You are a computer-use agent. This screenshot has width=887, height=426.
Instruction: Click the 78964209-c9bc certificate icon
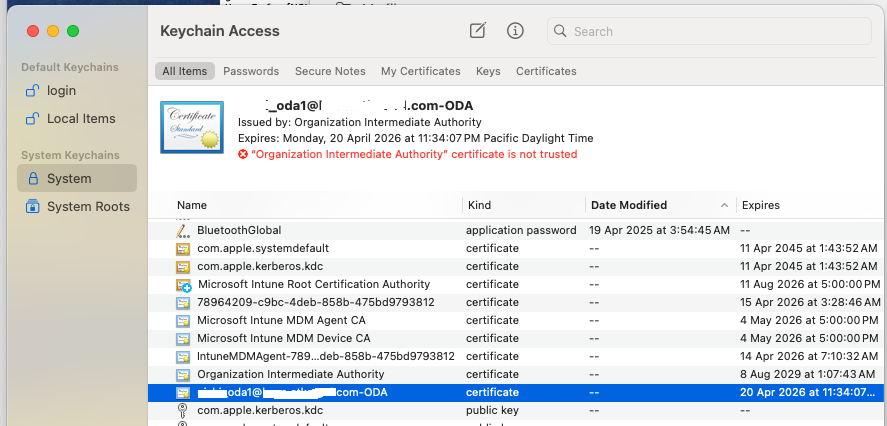[x=182, y=303]
